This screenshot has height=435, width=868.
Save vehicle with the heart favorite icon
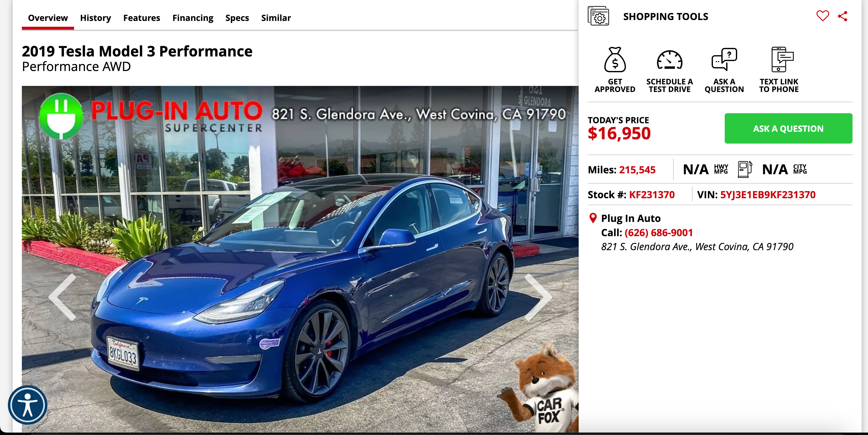(x=822, y=16)
